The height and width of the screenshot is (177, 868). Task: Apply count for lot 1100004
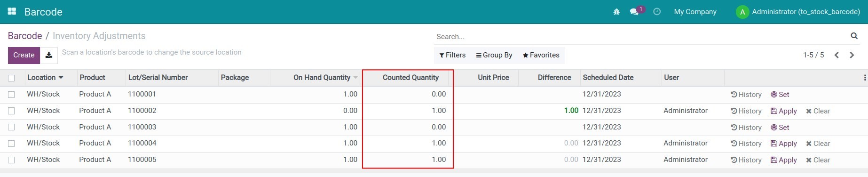coord(784,144)
